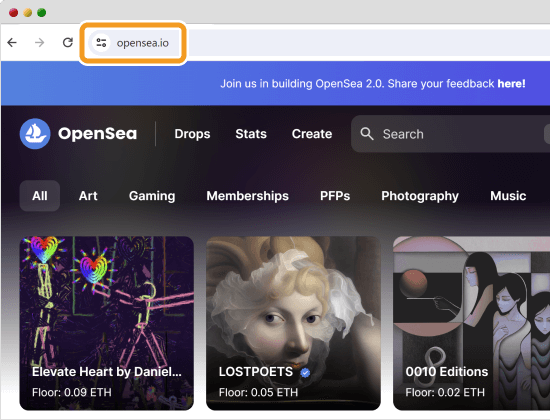Viewport: 550px width, 420px height.
Task: Focus the Search field
Action: (450, 134)
